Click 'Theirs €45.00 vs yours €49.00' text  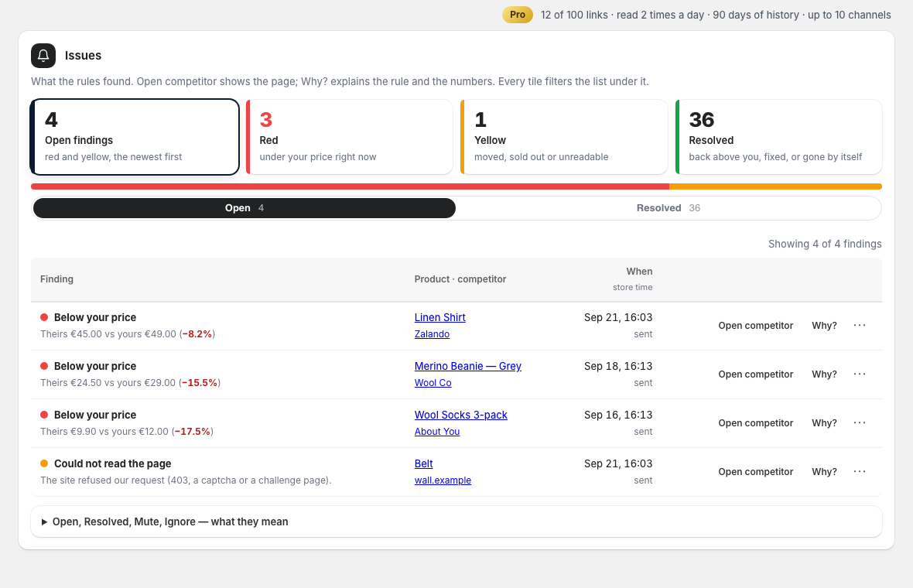click(108, 334)
